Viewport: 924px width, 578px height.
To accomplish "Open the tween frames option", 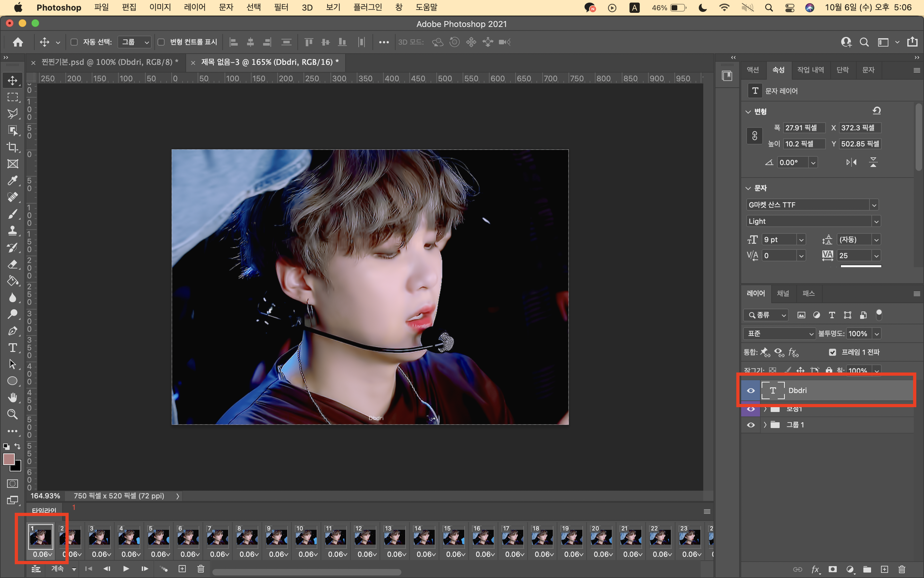I will (x=164, y=569).
